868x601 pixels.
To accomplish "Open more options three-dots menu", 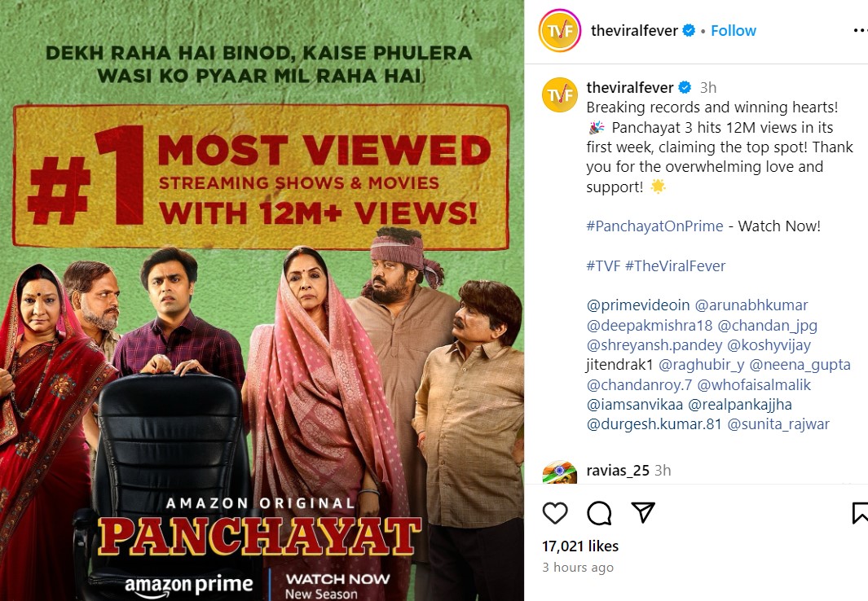I will pos(861,30).
